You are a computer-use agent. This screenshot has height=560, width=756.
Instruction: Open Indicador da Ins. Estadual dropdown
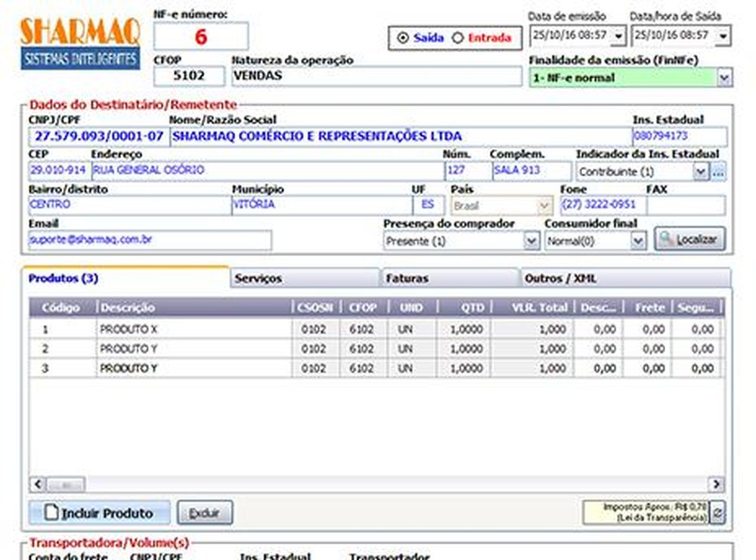tap(701, 171)
